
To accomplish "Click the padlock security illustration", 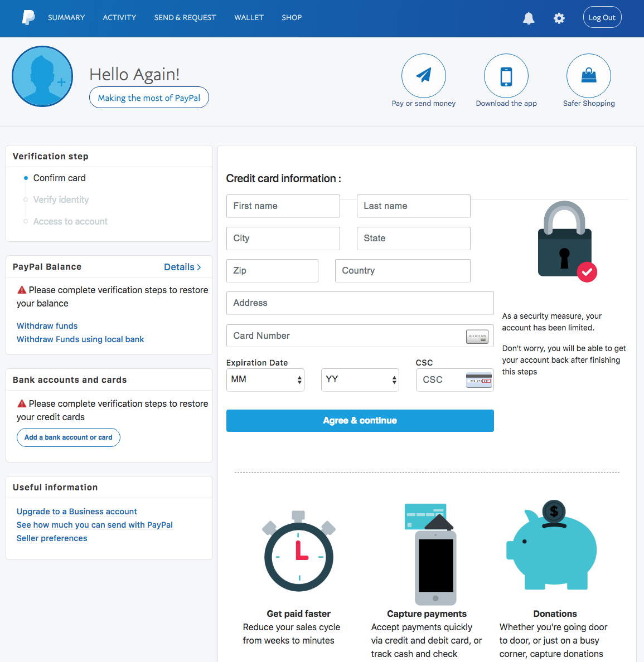I will coord(566,241).
